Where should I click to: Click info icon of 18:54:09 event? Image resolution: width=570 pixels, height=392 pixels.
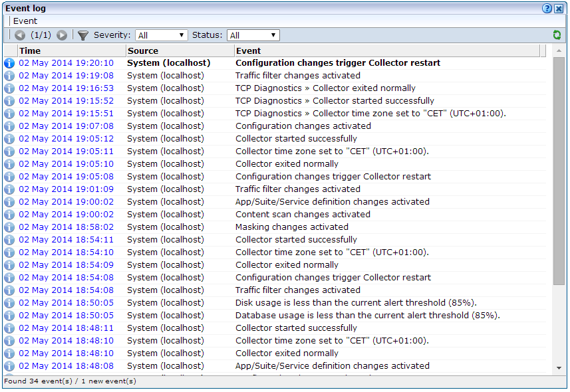click(9, 265)
